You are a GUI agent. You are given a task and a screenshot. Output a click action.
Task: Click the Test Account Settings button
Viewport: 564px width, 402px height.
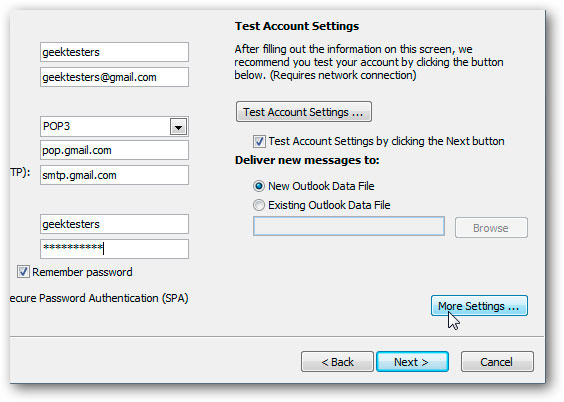pos(304,112)
